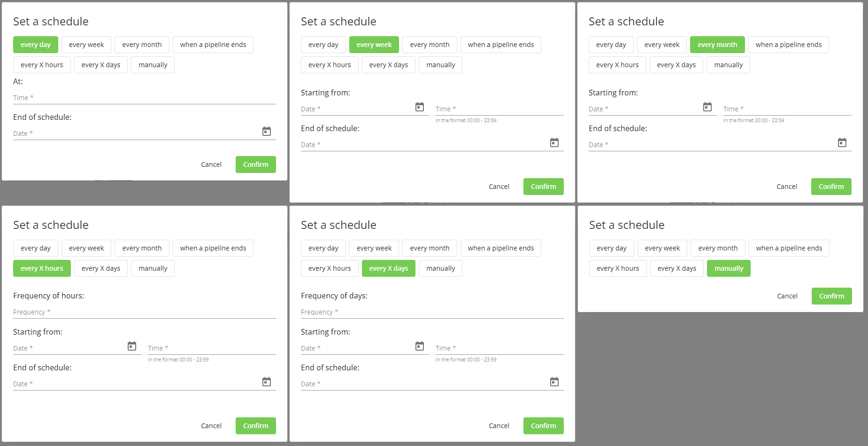Open the Starting from calendar in the every week dialog

[419, 107]
